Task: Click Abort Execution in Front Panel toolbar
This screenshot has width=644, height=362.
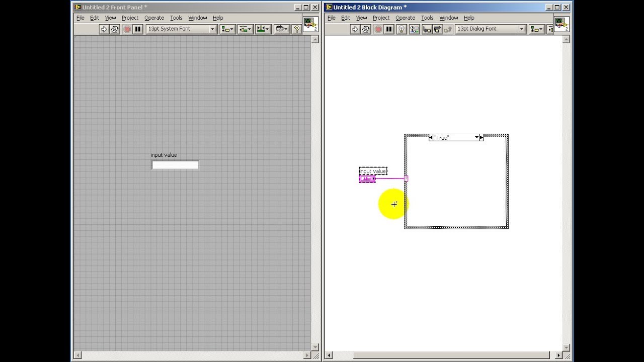Action: [127, 29]
